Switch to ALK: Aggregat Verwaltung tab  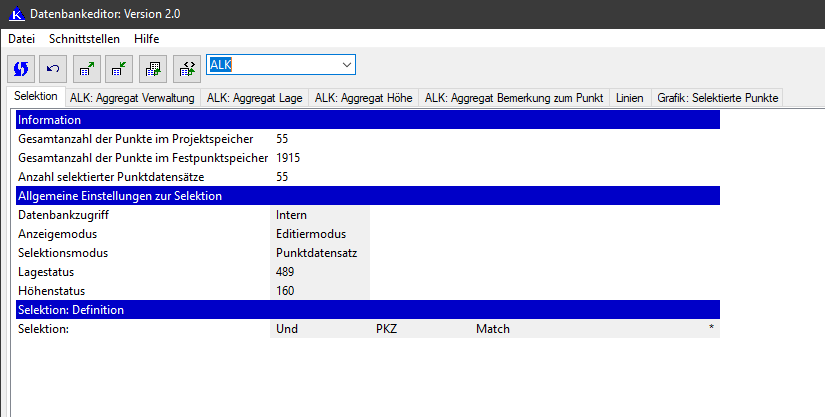[132, 98]
